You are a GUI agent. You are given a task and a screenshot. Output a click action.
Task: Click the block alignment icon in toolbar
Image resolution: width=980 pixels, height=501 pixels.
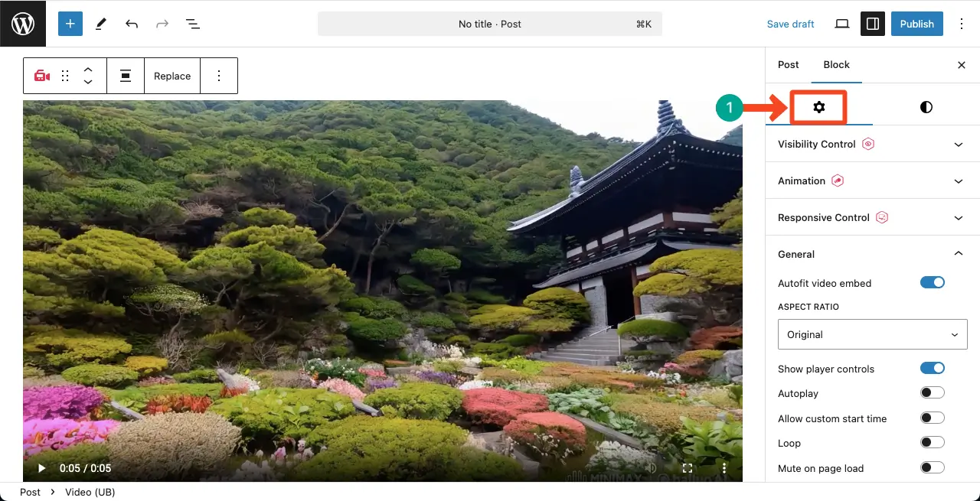[x=126, y=76]
